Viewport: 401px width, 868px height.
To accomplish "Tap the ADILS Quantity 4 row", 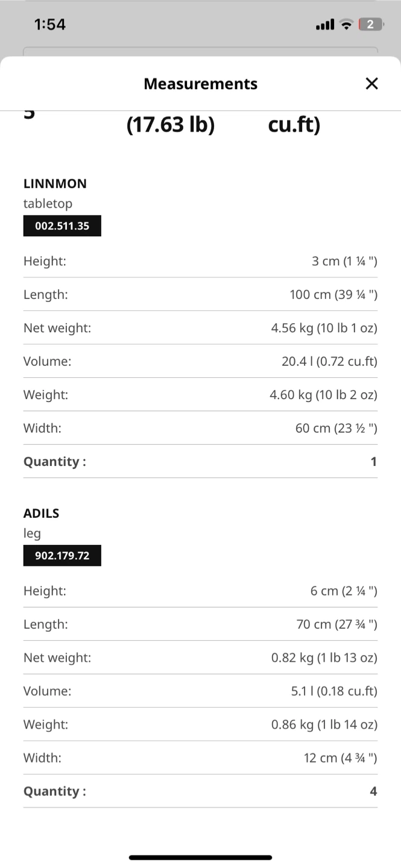I will point(200,791).
